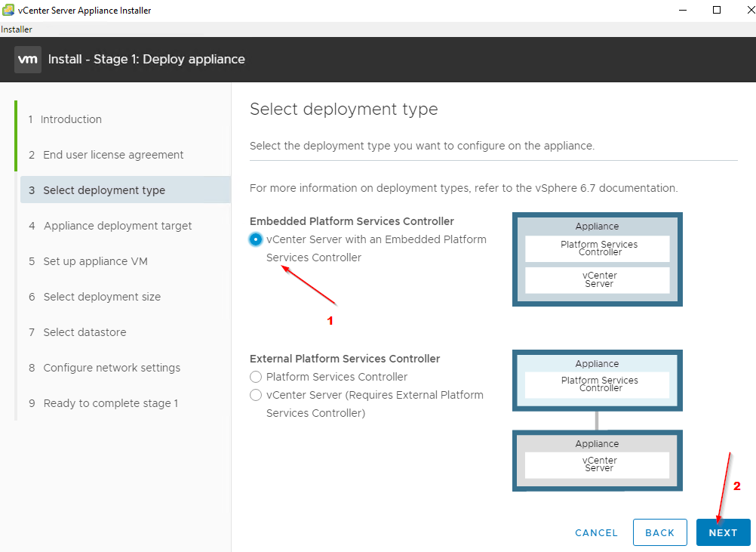Image resolution: width=756 pixels, height=552 pixels.
Task: Open step 5 Set up appliance VM
Action: [x=88, y=261]
